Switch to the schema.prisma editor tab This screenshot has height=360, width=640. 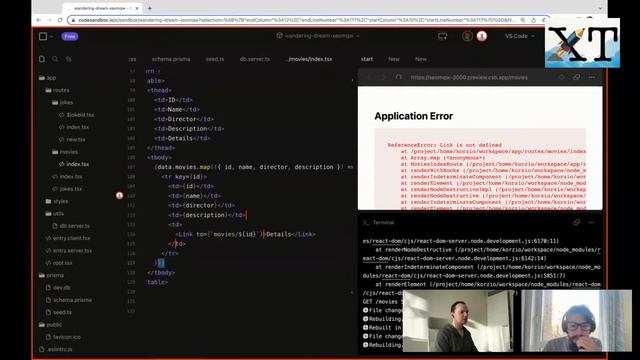coord(171,59)
